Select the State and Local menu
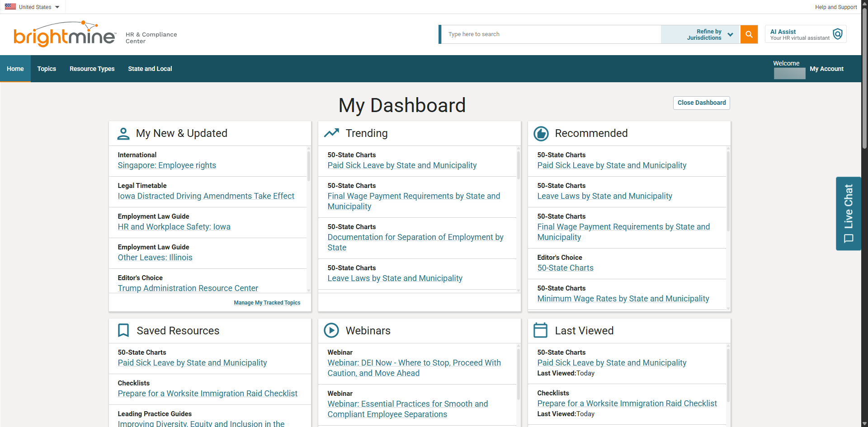This screenshot has width=868, height=427. [x=150, y=69]
